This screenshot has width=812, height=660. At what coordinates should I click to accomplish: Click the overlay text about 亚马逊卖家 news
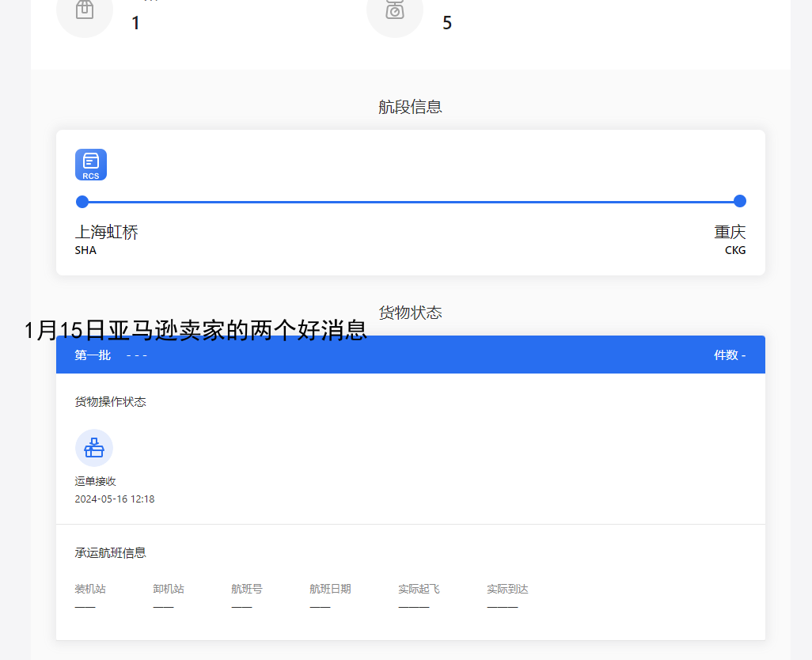click(x=195, y=330)
